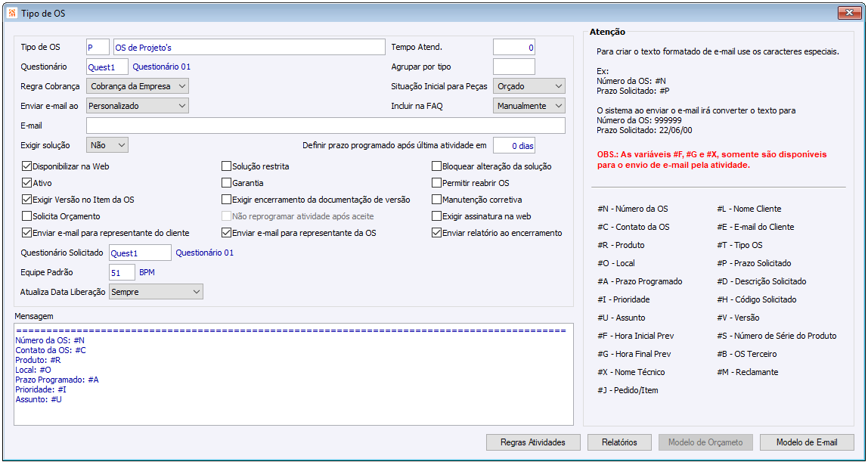The image size is (868, 462).
Task: Uncheck Disponibilizar na Web checkbox
Action: click(x=27, y=166)
